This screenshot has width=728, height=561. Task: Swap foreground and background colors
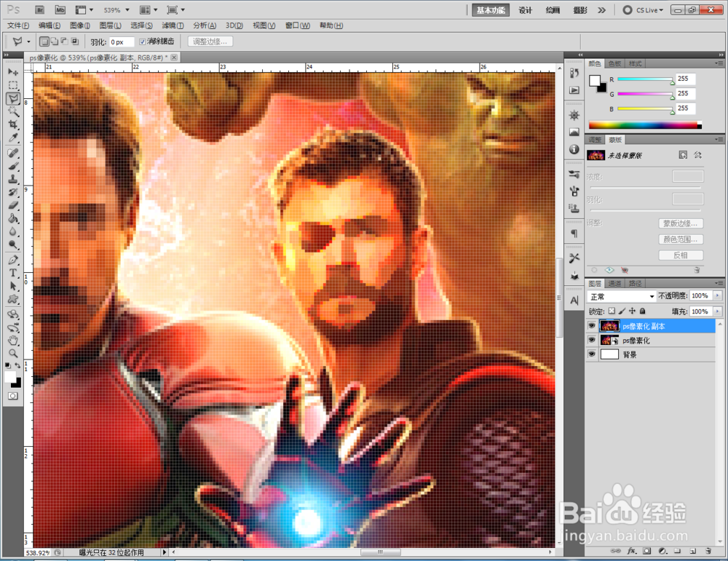17,366
